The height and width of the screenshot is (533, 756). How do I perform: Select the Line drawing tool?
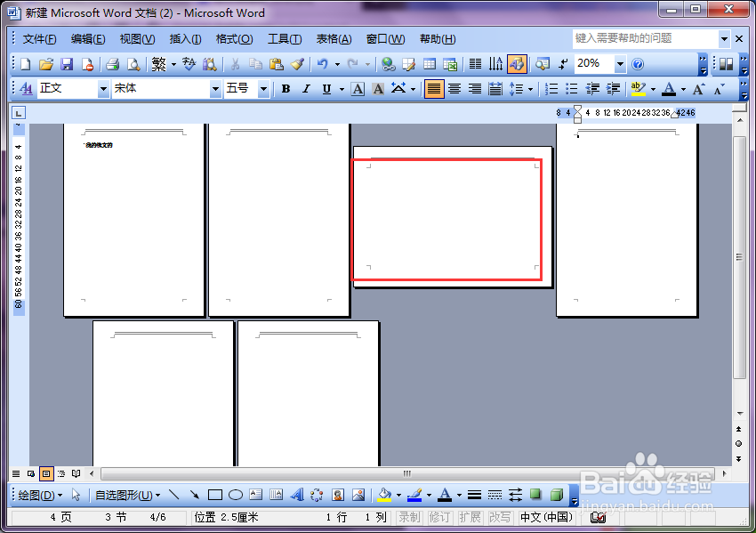[174, 495]
